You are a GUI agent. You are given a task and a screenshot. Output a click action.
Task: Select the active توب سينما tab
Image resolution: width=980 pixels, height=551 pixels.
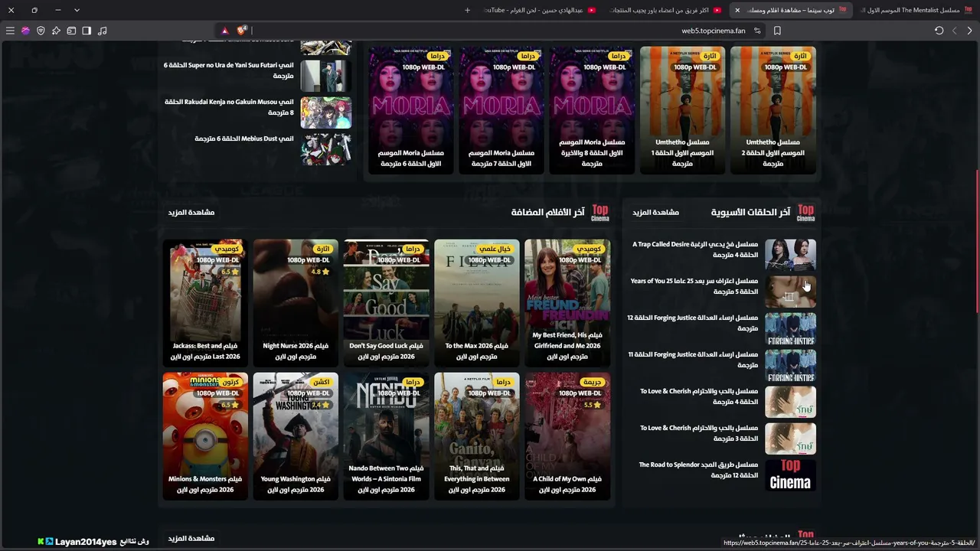click(x=791, y=10)
